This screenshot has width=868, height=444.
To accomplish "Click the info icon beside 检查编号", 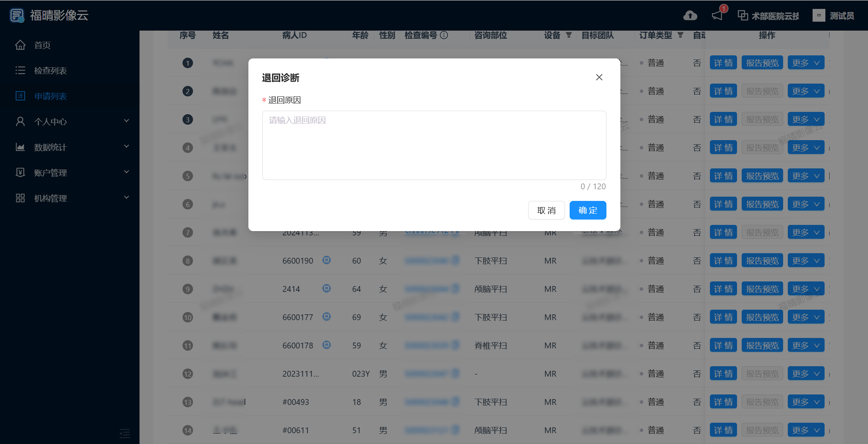I will click(444, 35).
